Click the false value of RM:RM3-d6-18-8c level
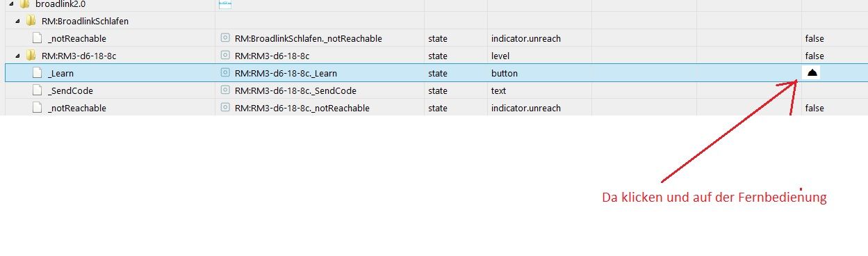This screenshot has height=256, width=868. tap(814, 56)
